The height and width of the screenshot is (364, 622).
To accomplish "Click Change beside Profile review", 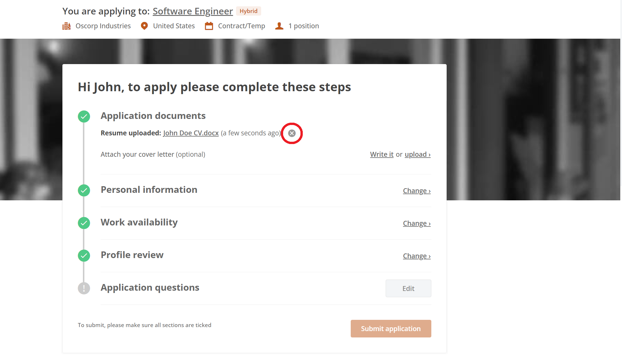I will click(417, 255).
